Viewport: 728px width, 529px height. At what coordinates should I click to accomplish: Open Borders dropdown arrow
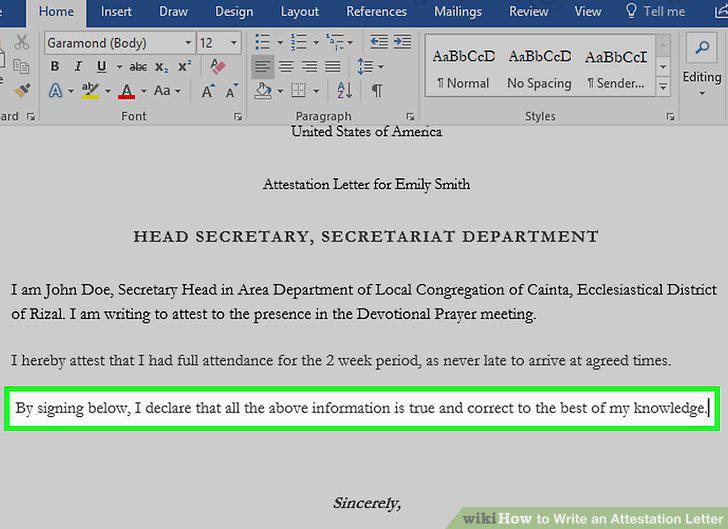316,91
